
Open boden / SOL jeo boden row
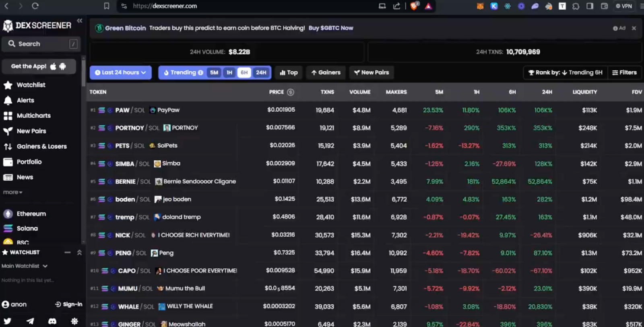(365, 199)
